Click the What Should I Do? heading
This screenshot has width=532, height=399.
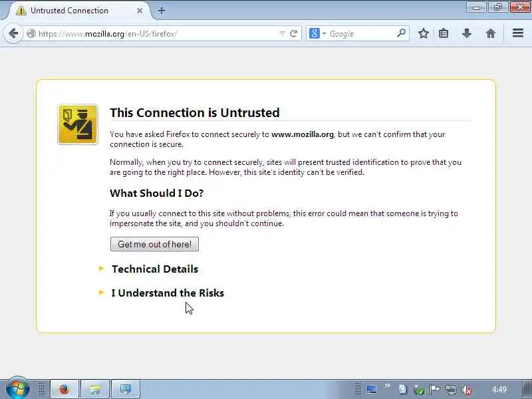pos(156,193)
